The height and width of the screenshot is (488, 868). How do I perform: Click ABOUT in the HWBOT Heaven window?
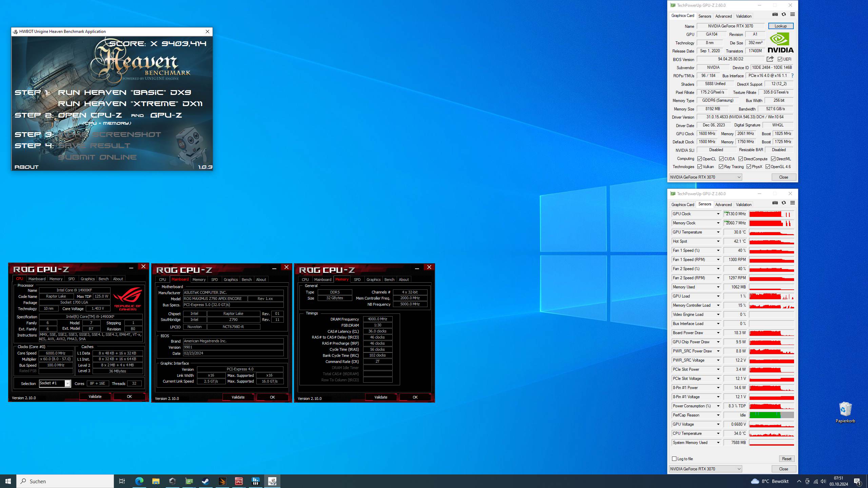(26, 167)
